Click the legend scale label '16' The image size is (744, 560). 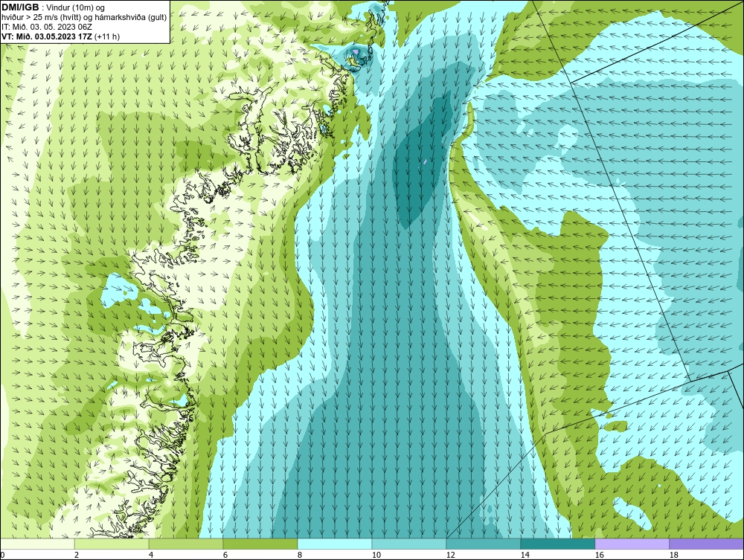coord(599,555)
